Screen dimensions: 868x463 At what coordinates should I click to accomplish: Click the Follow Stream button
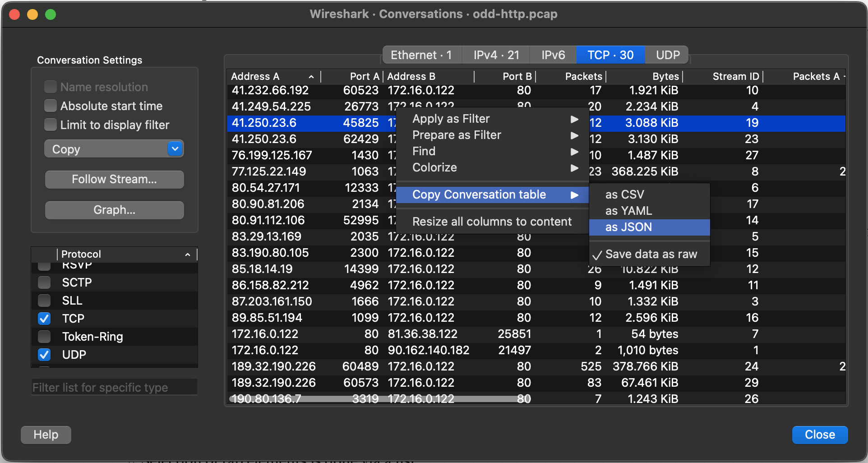(x=114, y=179)
